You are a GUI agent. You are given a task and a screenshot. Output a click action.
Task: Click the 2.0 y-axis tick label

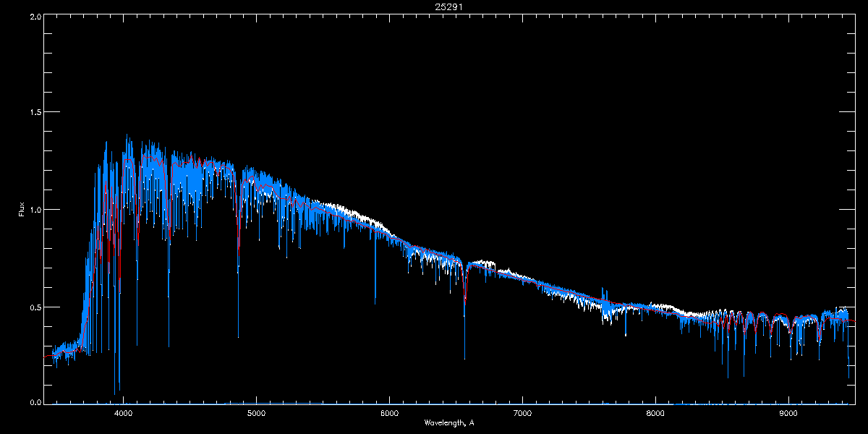(35, 16)
